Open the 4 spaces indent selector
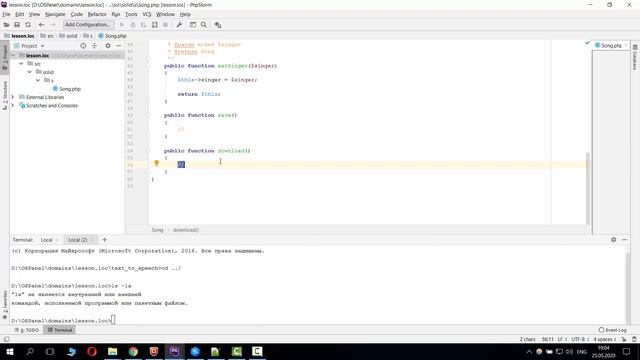640x360 pixels. coord(604,339)
